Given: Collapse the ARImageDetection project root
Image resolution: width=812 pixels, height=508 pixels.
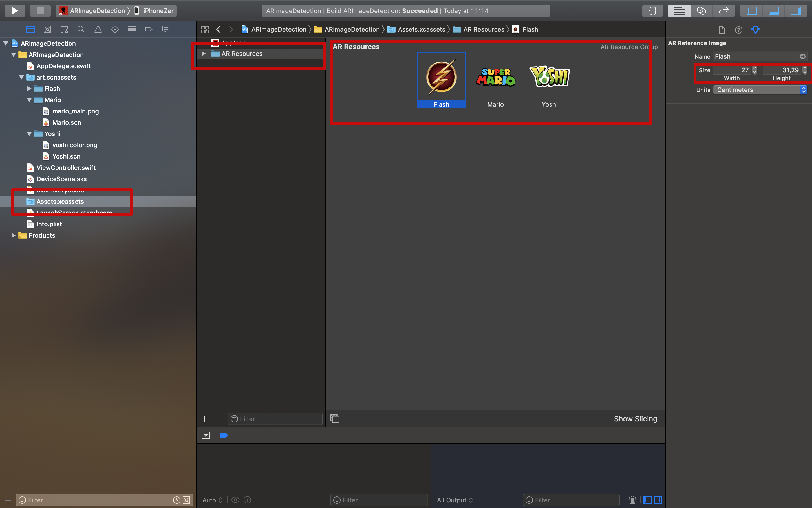Looking at the screenshot, I should coord(6,43).
